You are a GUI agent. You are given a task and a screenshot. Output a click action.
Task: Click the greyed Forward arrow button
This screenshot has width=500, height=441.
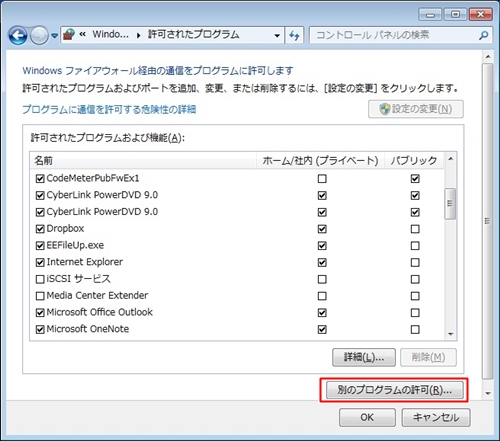pyautogui.click(x=39, y=35)
